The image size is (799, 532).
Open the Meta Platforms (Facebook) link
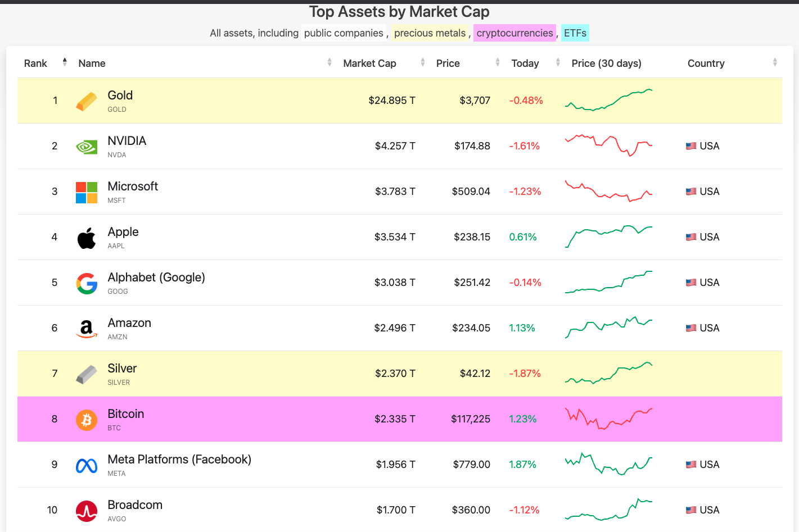pyautogui.click(x=179, y=460)
